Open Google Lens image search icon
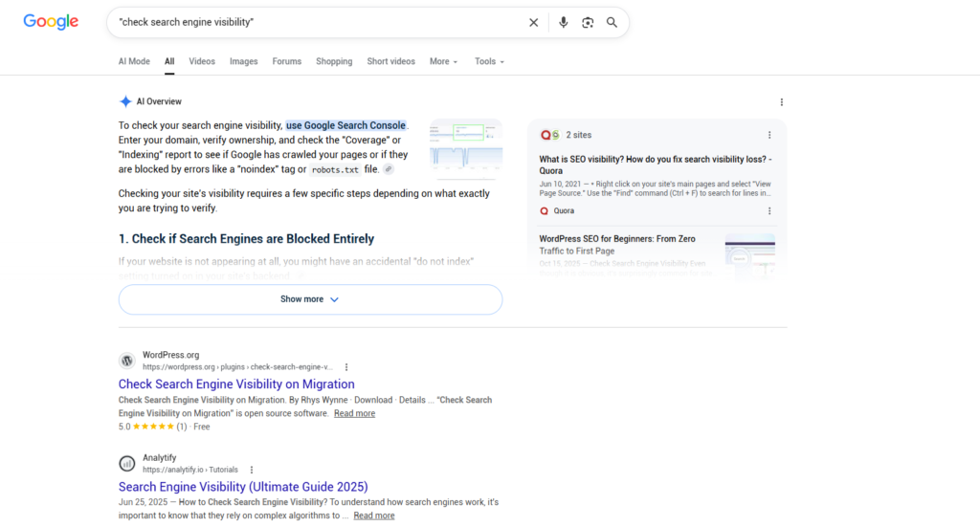Screen dimensions: 980x527 pyautogui.click(x=588, y=23)
